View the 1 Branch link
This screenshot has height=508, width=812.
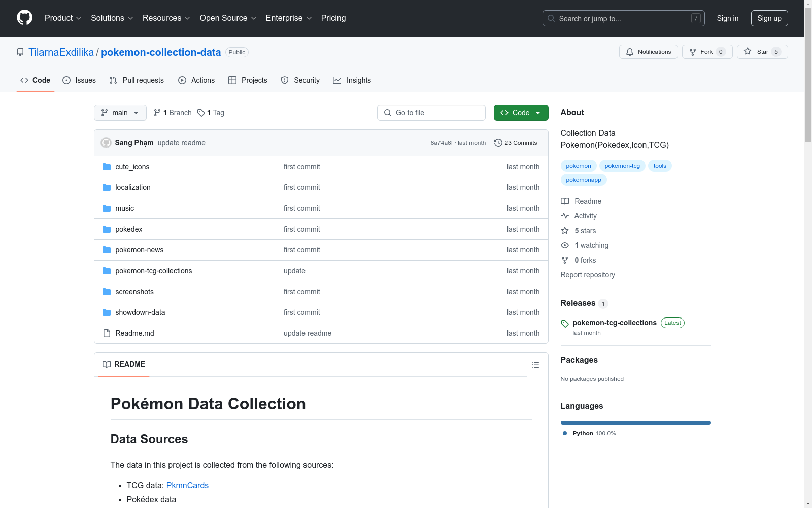pyautogui.click(x=173, y=113)
